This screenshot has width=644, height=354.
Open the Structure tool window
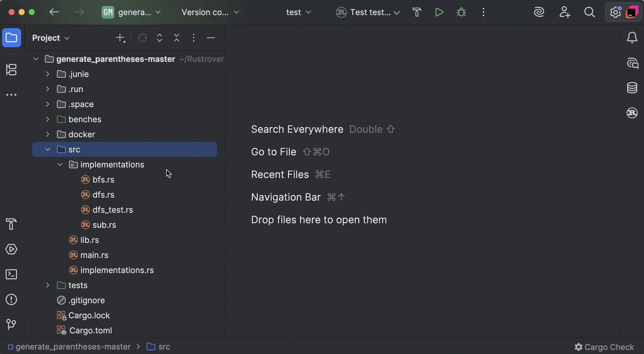(11, 70)
